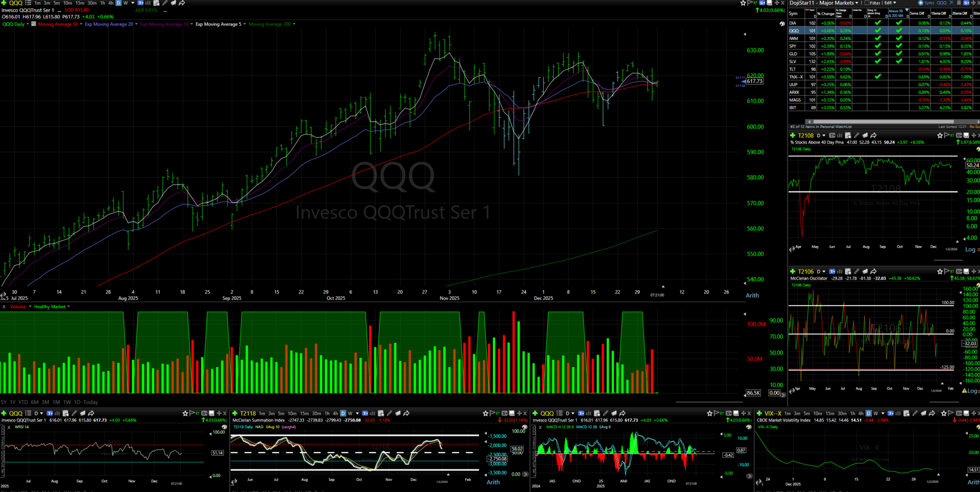Select the pencil drawing tool on T2108 chart
Viewport: 980px width, 492px height.
click(856, 136)
